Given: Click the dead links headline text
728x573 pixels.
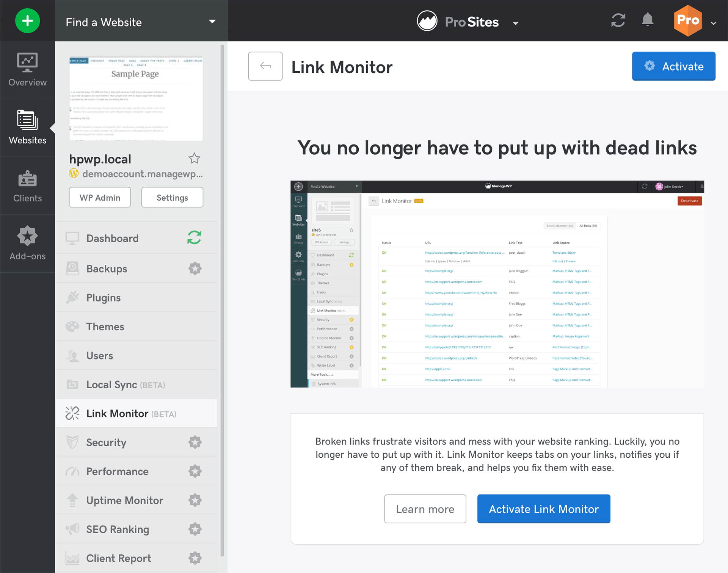Looking at the screenshot, I should (497, 148).
